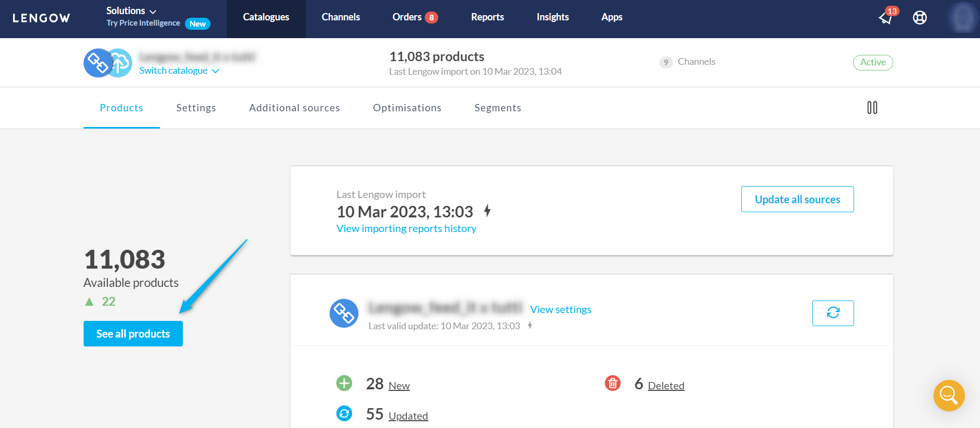Open the Switch catalogue dropdown

tap(179, 71)
